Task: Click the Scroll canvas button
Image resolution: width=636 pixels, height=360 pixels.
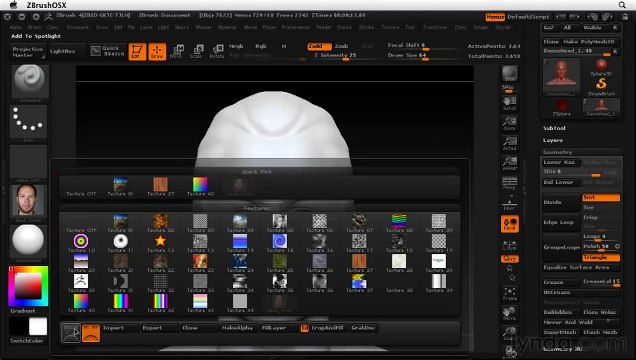Action: point(509,103)
